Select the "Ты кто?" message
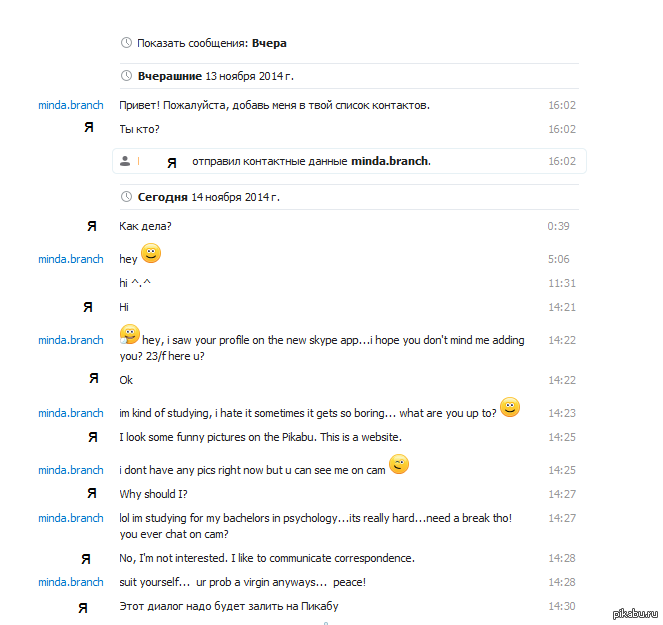The height and width of the screenshot is (625, 663). click(x=139, y=129)
